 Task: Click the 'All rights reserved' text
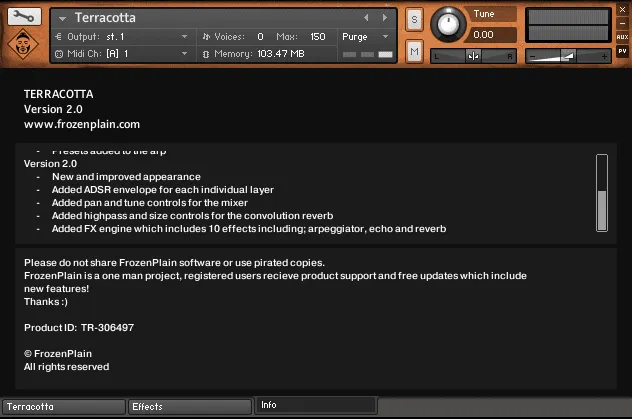click(x=67, y=367)
